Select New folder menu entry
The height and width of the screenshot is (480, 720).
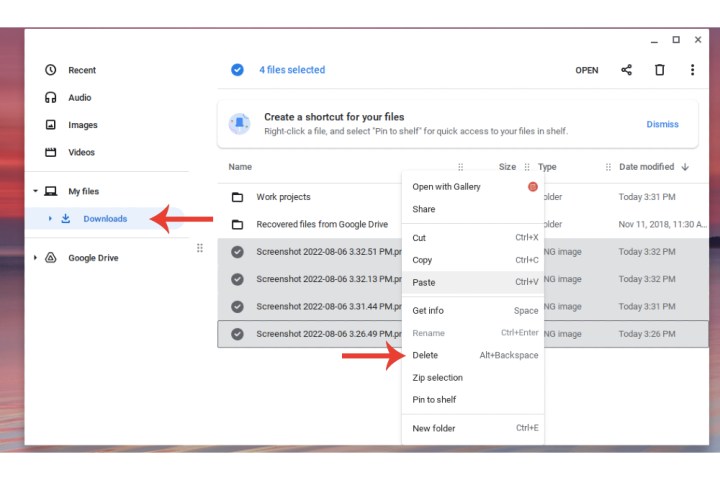(x=473, y=428)
